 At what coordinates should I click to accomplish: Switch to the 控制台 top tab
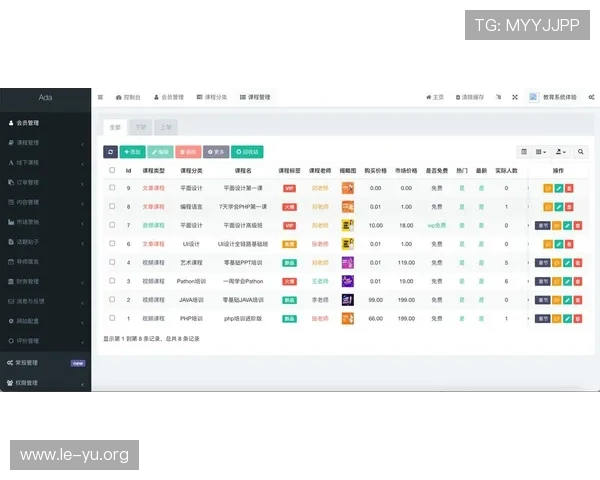[x=128, y=97]
